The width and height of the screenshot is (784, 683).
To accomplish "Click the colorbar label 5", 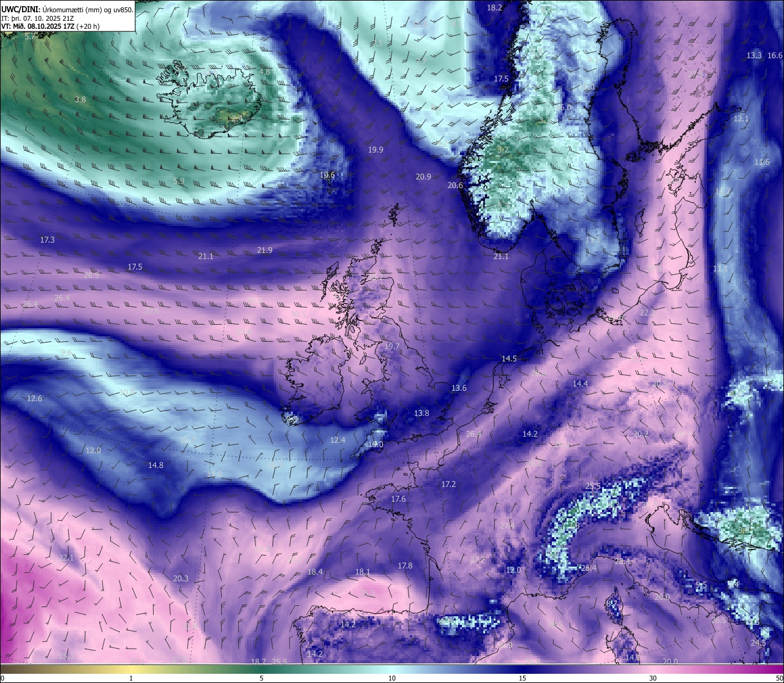I will 262,678.
